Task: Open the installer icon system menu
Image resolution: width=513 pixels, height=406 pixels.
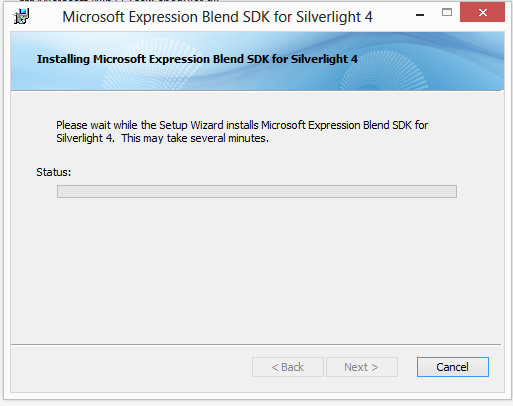Action: coord(22,16)
